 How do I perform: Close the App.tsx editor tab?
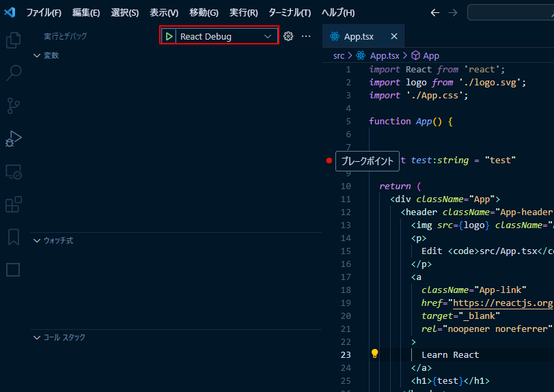point(394,36)
